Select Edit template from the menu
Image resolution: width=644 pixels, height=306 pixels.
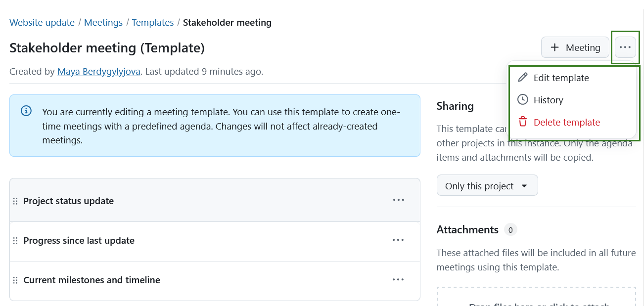[561, 78]
